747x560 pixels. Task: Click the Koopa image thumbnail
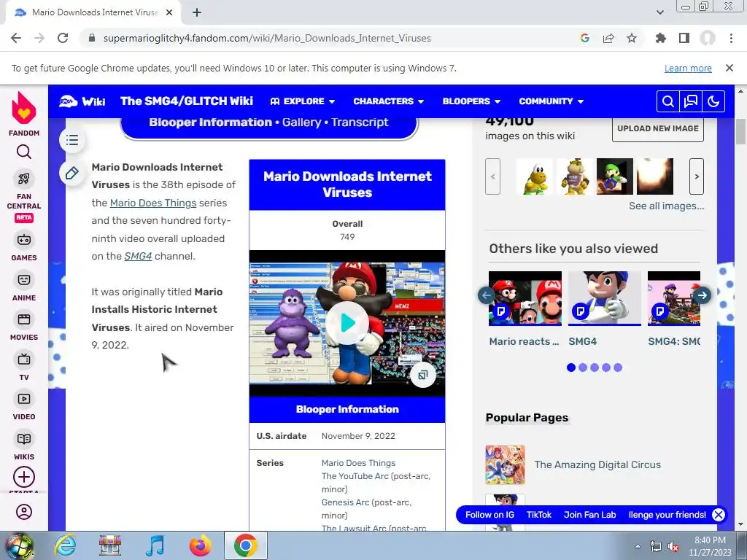(535, 176)
